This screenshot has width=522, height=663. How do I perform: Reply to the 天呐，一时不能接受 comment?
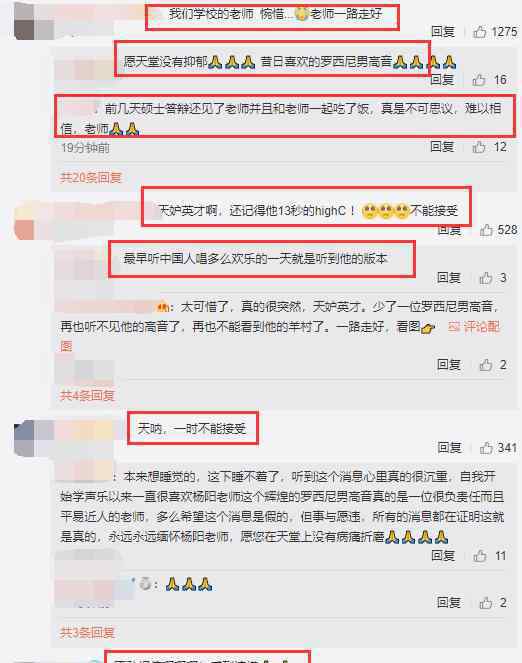point(449,447)
